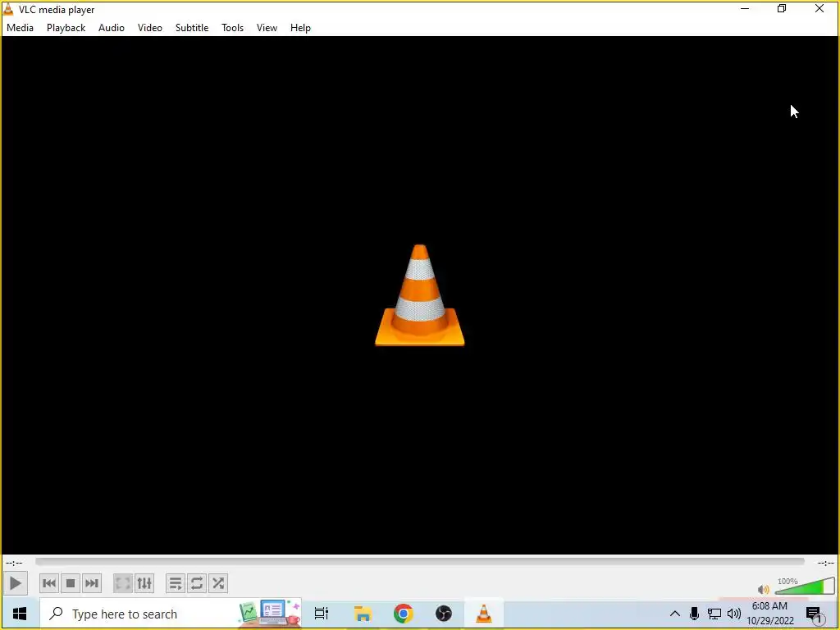This screenshot has width=840, height=630.
Task: Open File Explorer from the taskbar
Action: click(363, 614)
